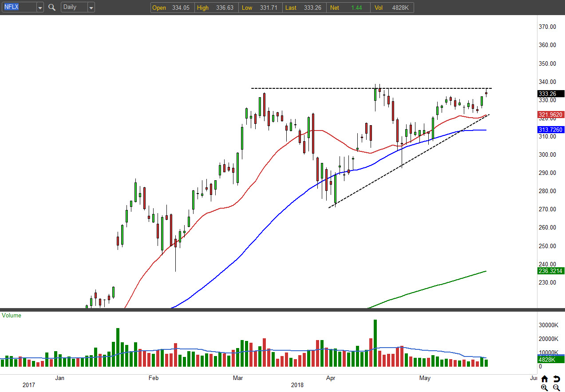The image size is (565, 392).
Task: Select the rising dashed support trendline
Action: [408, 161]
